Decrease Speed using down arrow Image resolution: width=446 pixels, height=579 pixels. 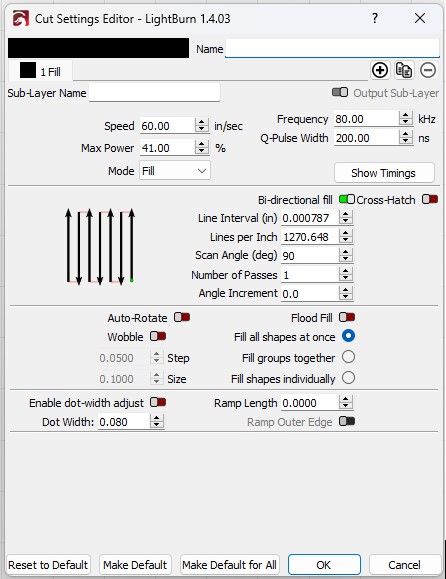[x=202, y=130]
